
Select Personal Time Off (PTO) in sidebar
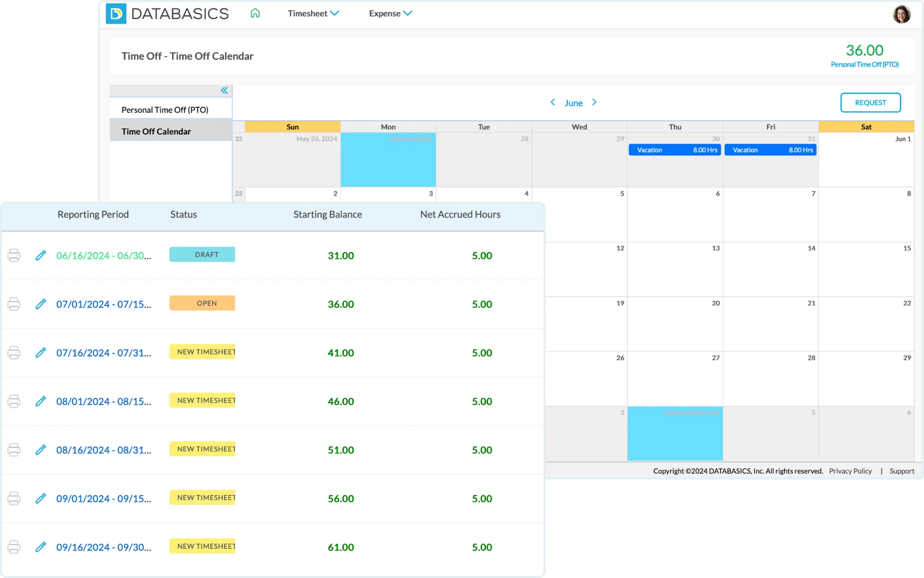(x=165, y=110)
